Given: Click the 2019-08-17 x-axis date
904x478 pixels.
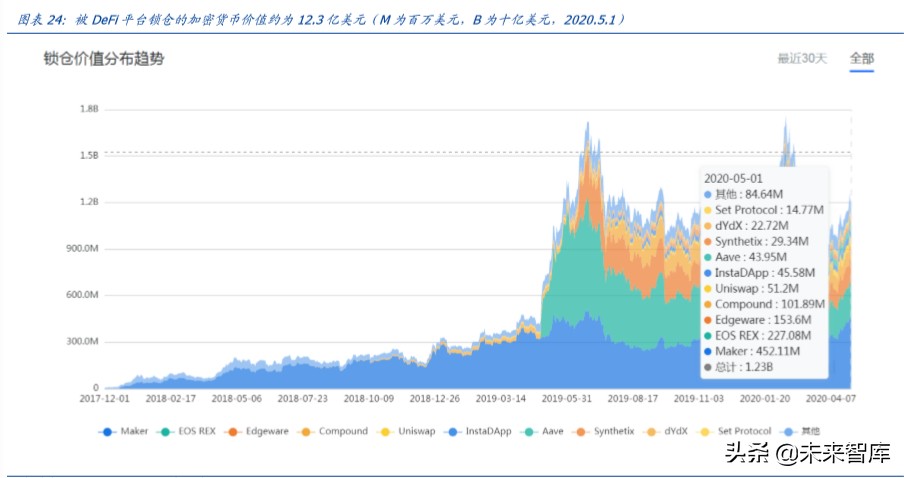Looking at the screenshot, I should 633,398.
